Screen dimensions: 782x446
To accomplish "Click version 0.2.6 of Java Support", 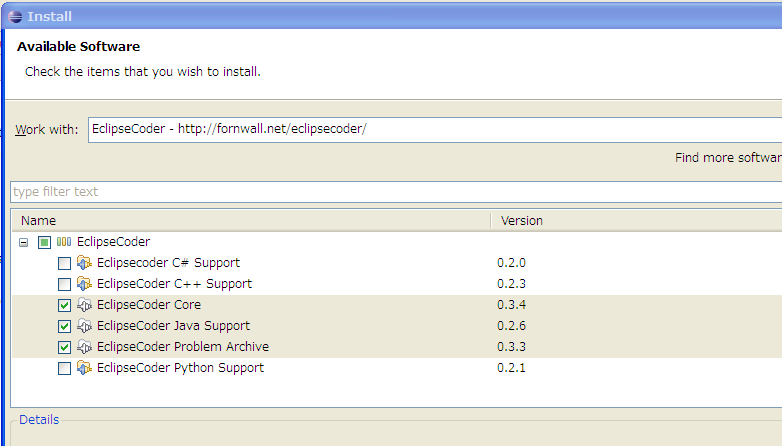I will [x=511, y=326].
